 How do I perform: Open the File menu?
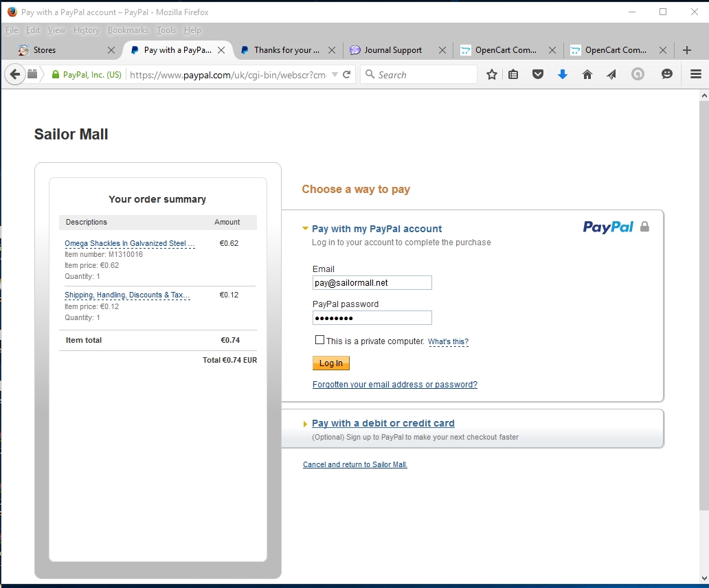pos(12,30)
